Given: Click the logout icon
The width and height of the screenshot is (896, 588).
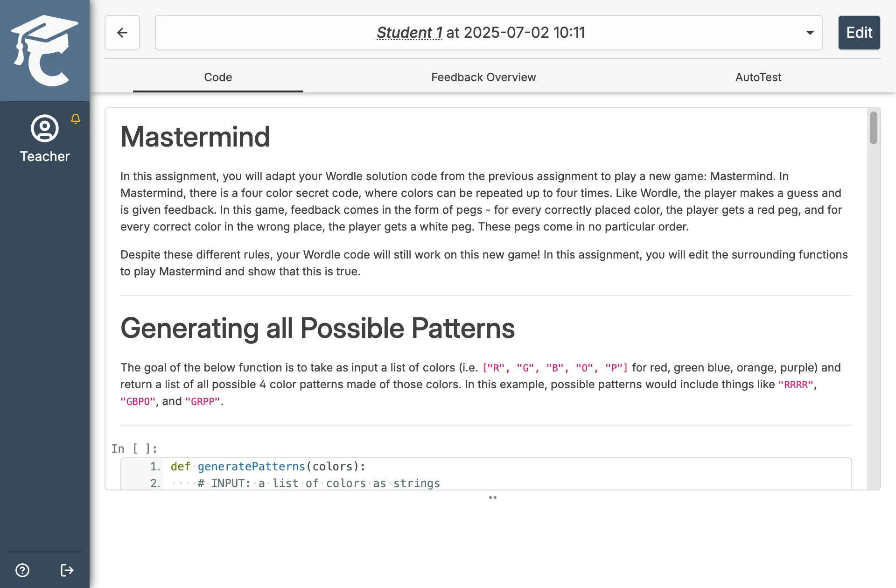Looking at the screenshot, I should coord(67,570).
